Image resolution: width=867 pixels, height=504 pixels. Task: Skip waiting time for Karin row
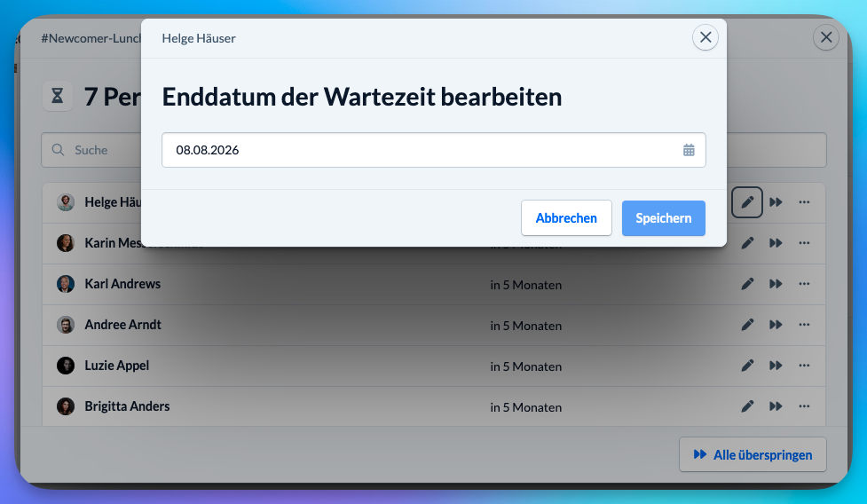[x=776, y=243]
